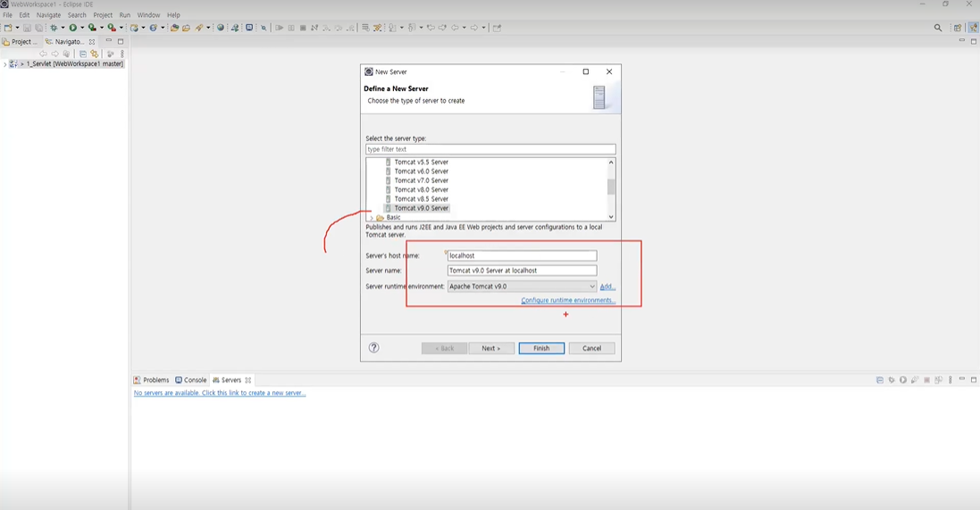Open Navigator view menu three-dot icon
980x510 pixels.
point(122,54)
